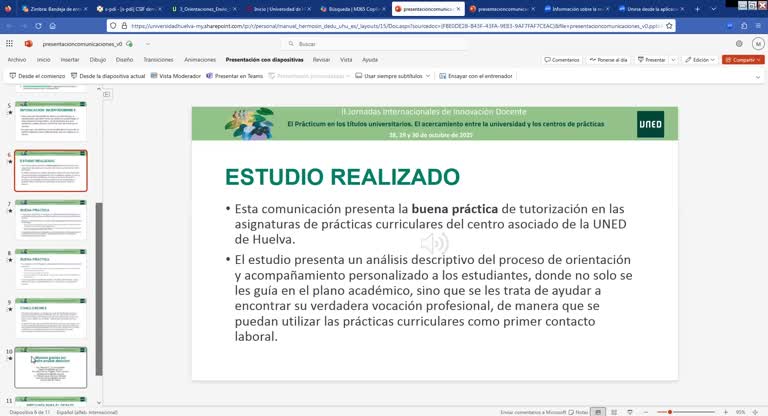
Task: Expand the subtítulos options arrow
Action: pos(428,76)
